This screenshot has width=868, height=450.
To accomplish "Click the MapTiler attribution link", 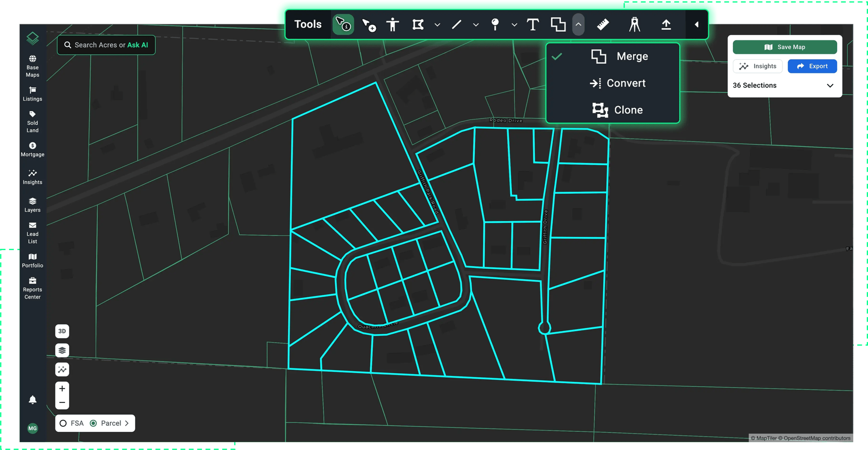I will (x=764, y=438).
